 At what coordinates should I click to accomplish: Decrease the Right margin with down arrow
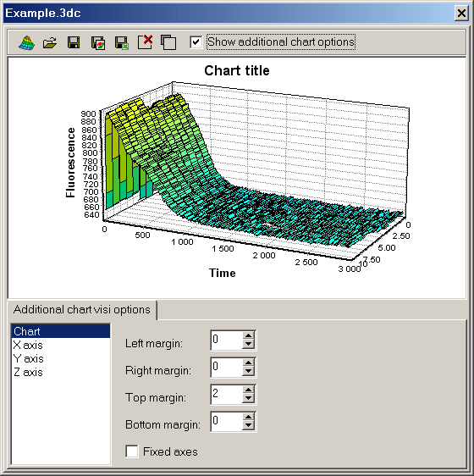[x=249, y=371]
